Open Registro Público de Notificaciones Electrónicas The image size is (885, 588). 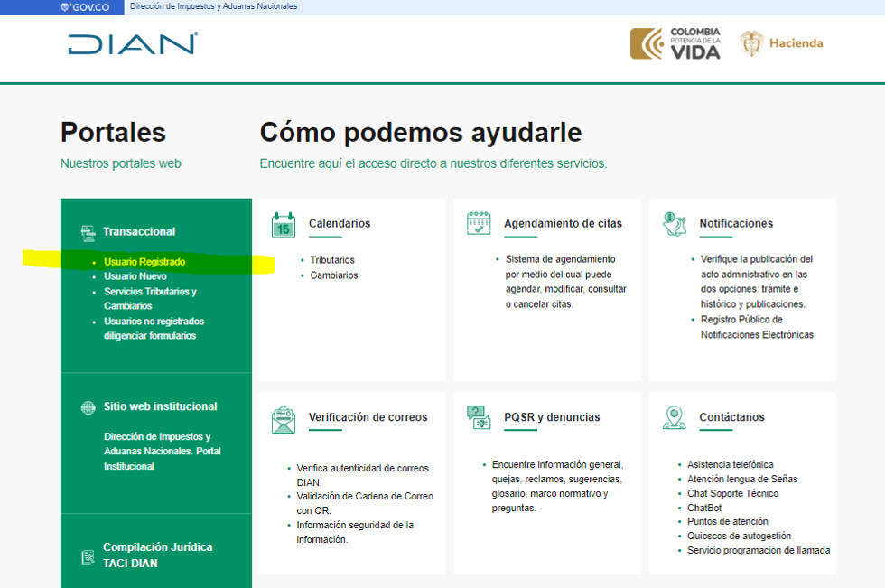(758, 327)
